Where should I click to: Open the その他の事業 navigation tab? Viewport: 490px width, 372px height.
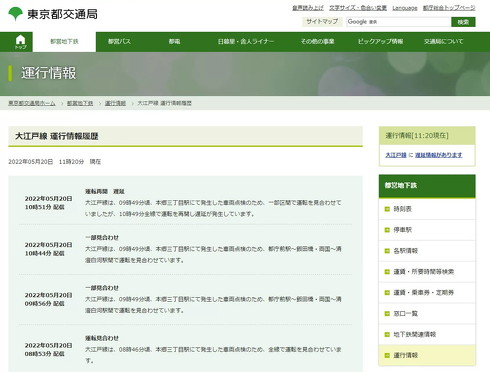[317, 42]
